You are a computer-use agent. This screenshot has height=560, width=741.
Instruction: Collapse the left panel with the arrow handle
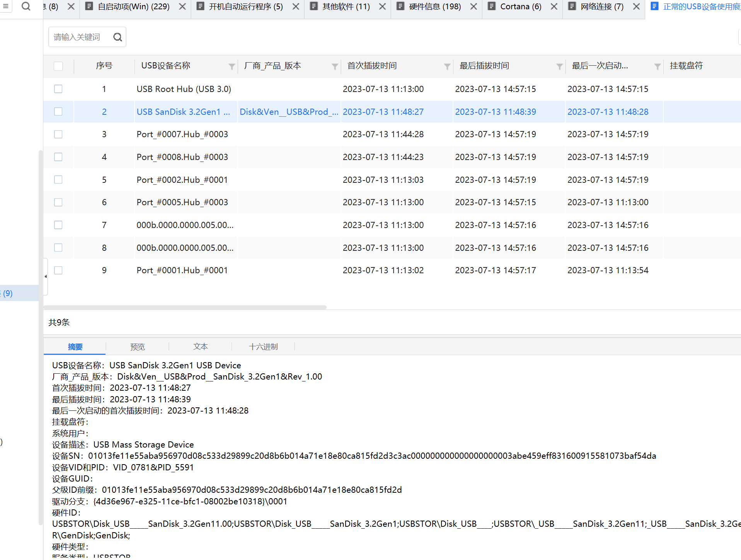coord(46,276)
